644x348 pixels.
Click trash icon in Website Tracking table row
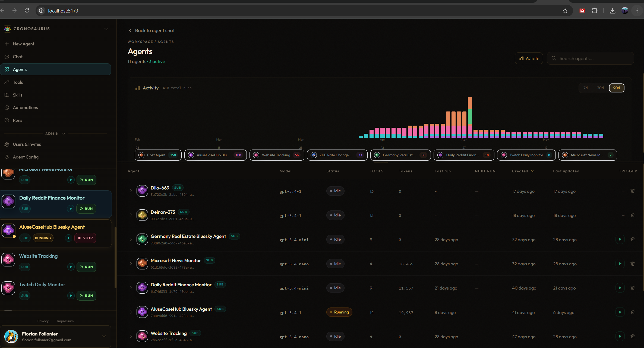click(x=633, y=336)
